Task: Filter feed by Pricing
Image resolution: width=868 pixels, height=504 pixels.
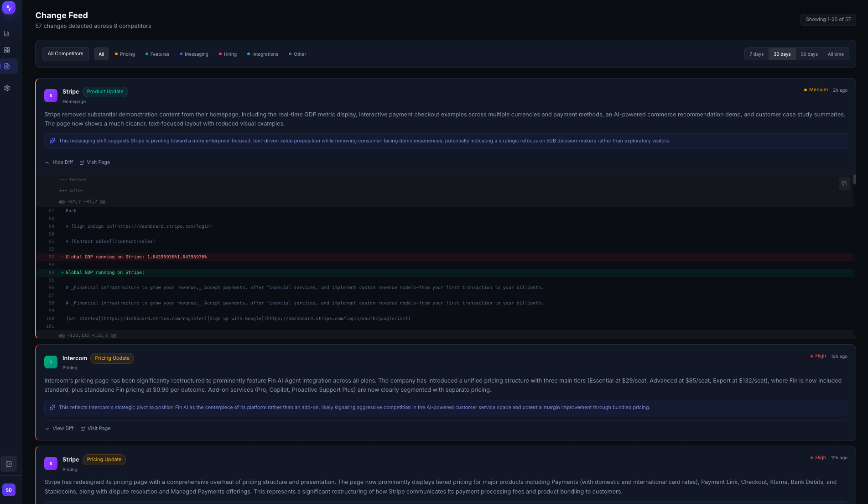Action: coord(125,54)
